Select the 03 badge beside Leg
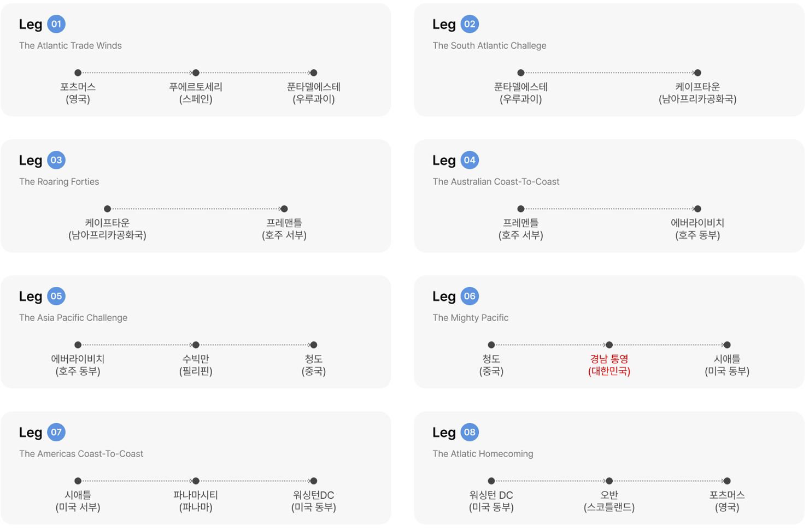 56,160
